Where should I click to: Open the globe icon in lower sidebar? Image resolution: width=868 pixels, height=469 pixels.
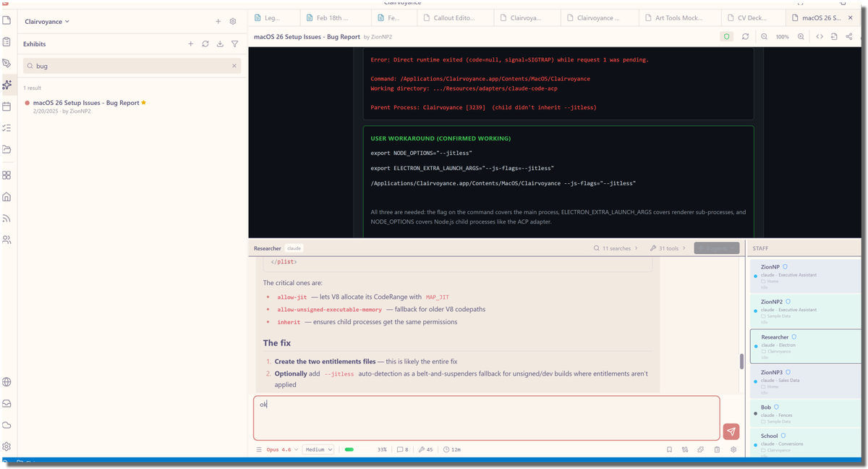coord(7,382)
